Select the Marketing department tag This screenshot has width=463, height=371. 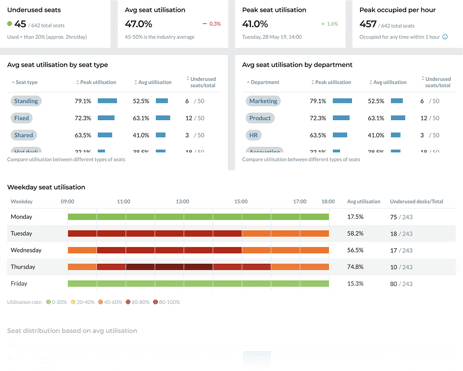click(x=263, y=101)
